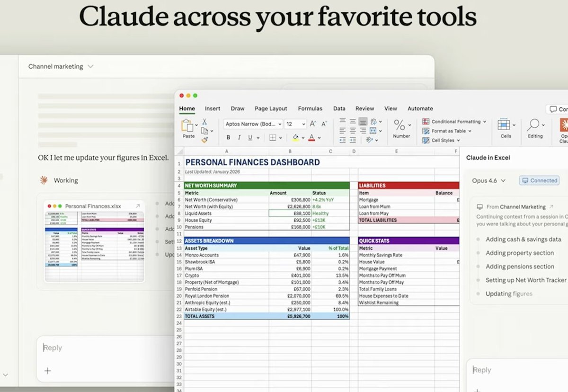Click the Copy icon in the ribbon

tap(204, 131)
